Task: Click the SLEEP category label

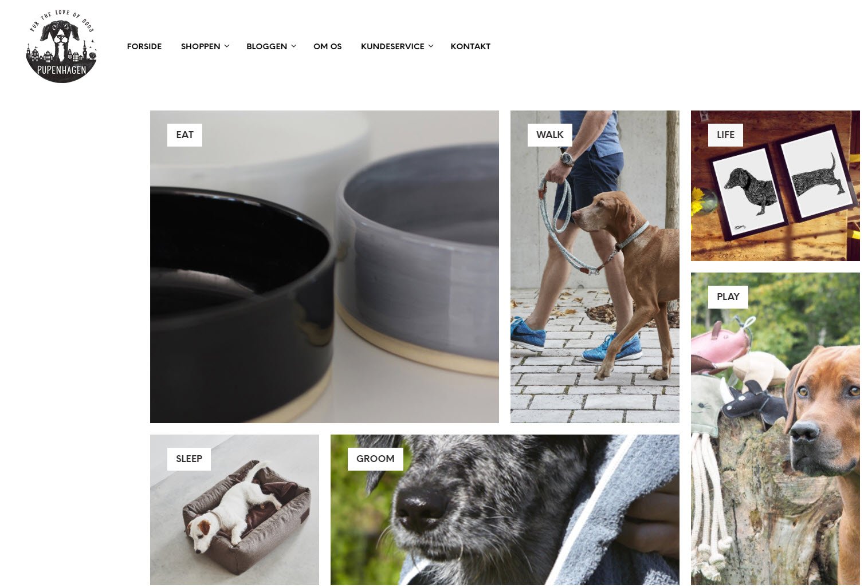Action: pyautogui.click(x=189, y=459)
